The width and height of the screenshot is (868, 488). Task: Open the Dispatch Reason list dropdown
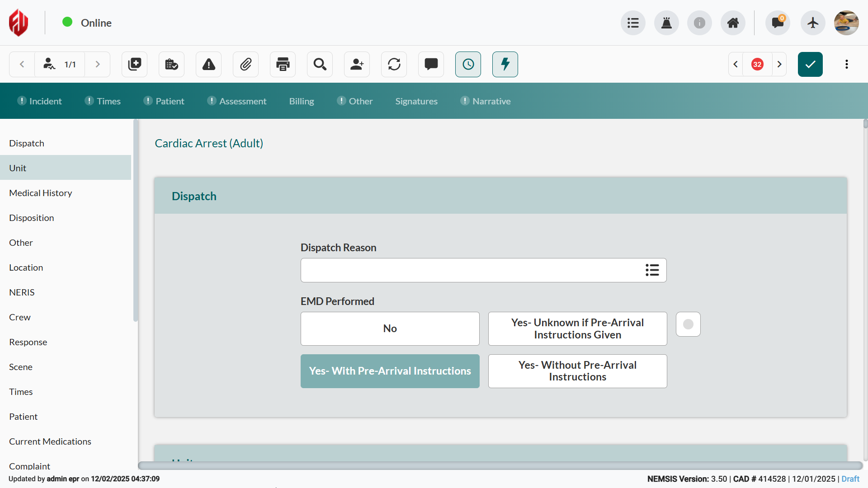click(652, 270)
